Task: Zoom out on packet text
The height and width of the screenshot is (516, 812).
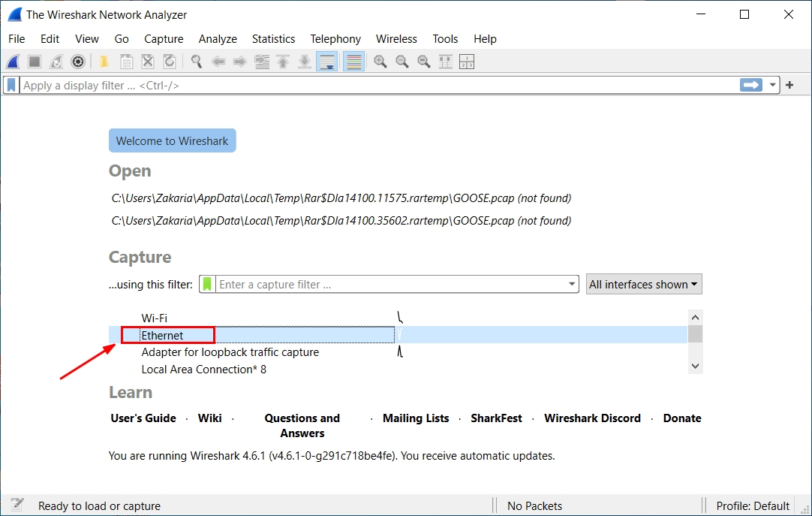Action: 402,62
